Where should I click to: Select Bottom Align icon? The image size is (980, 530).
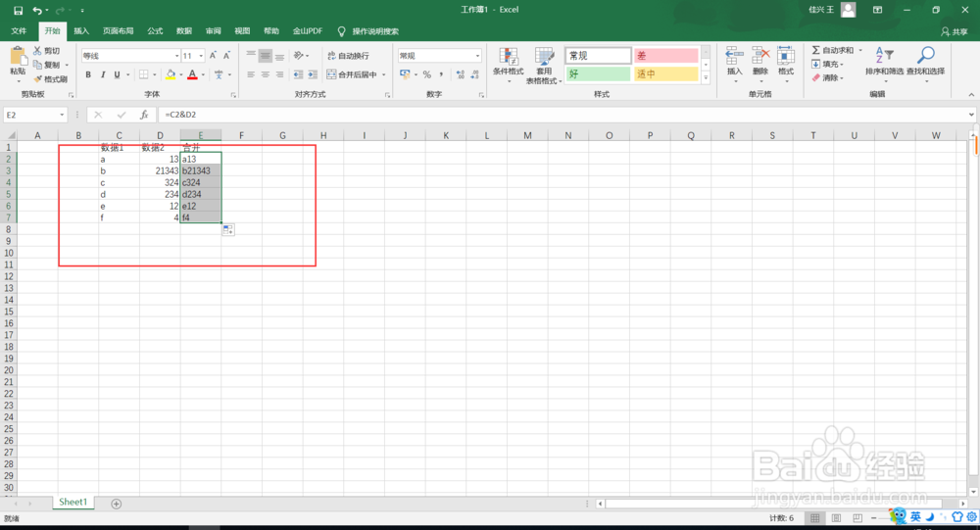[279, 56]
